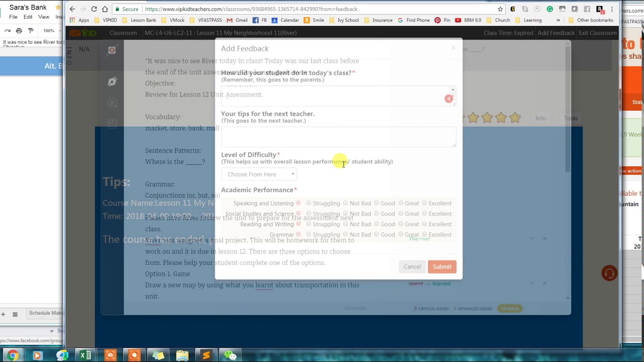
Task: Click the tips for next teacher text box
Action: (x=339, y=137)
